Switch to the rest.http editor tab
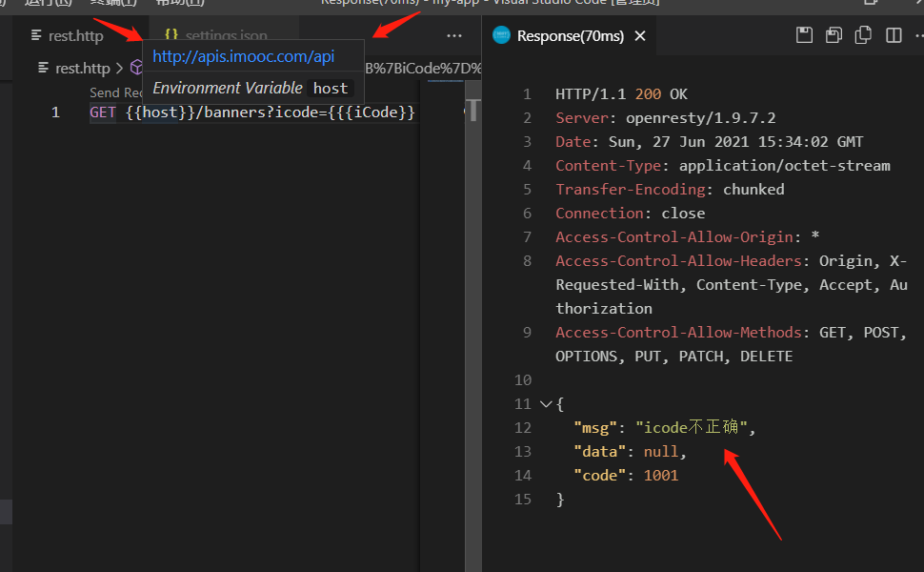Screen dimensions: 924x572 (75, 36)
